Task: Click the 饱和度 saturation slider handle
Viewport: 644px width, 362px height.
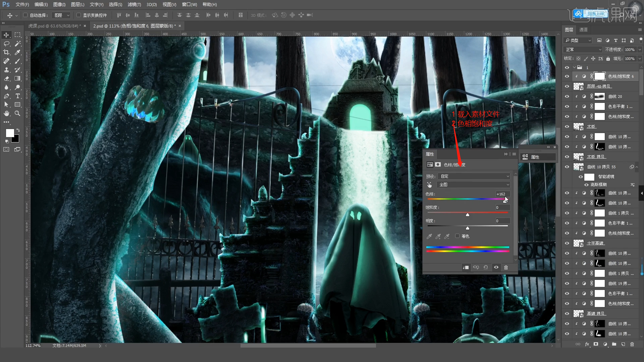Action: [x=468, y=215]
